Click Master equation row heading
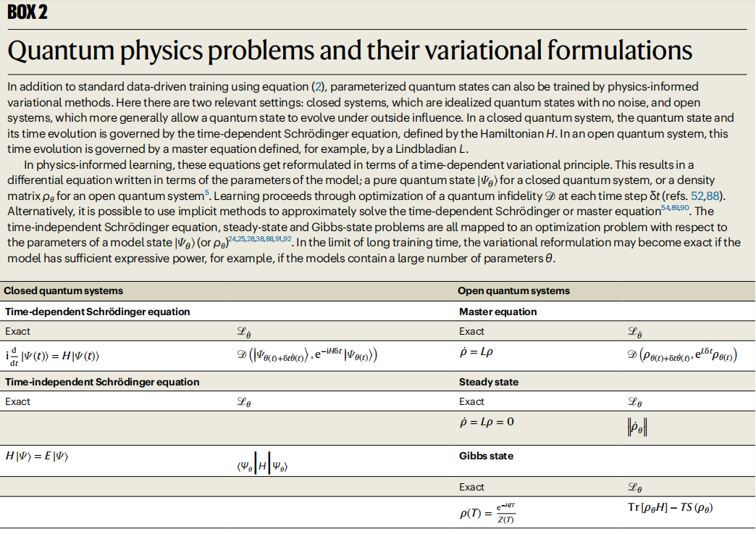Viewport: 756px width, 534px height. click(497, 312)
